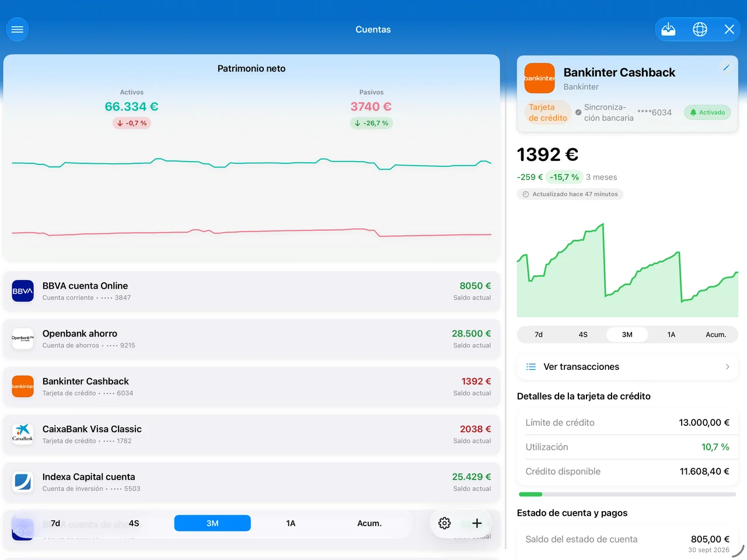
Task: Expand Ver transacciones chevron
Action: tap(727, 367)
